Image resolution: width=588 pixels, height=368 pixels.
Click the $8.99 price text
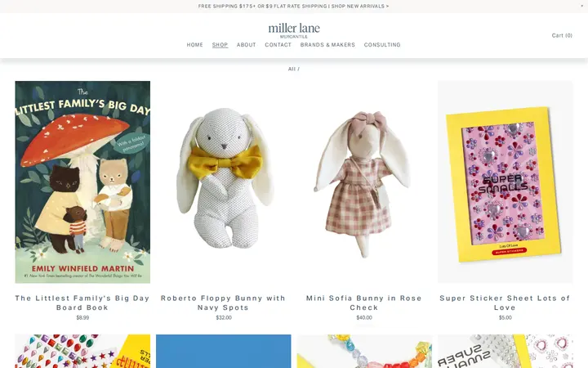pos(82,317)
